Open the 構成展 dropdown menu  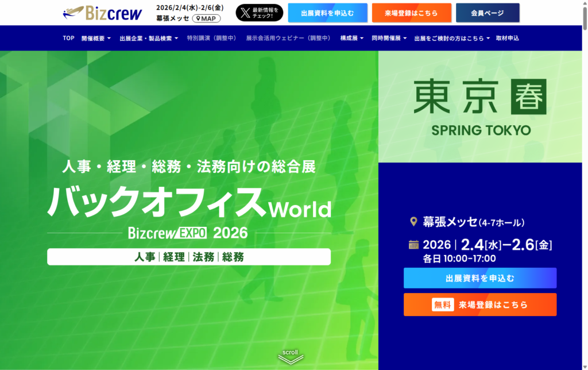tap(351, 38)
